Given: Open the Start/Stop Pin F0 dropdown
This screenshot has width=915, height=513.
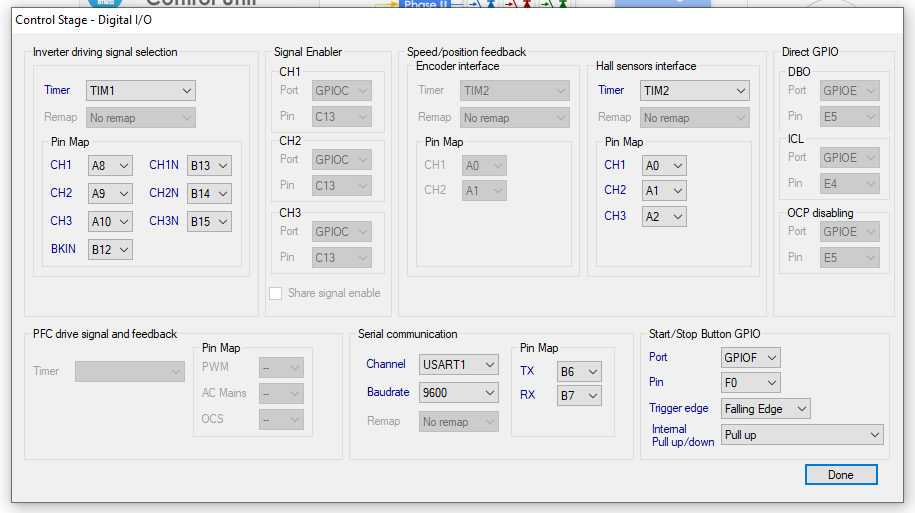Looking at the screenshot, I should (x=750, y=383).
